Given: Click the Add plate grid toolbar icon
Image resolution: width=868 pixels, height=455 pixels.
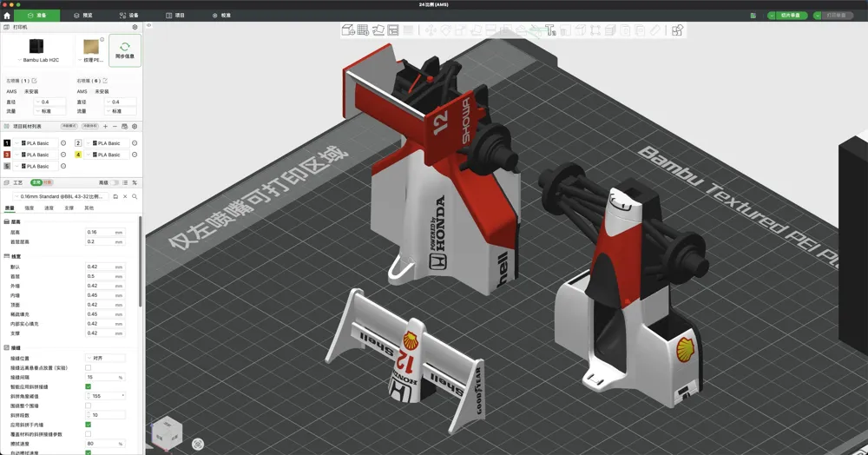Looking at the screenshot, I should 363,30.
